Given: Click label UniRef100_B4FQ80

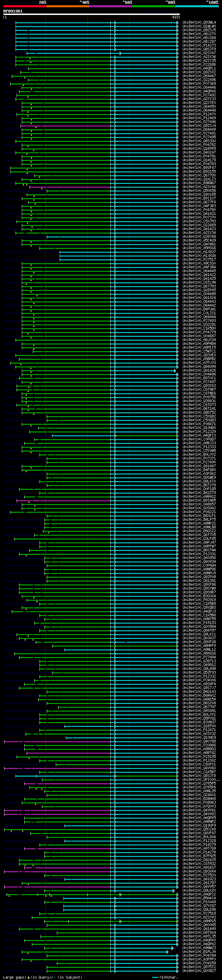Looking at the screenshot, I should tap(199, 470).
